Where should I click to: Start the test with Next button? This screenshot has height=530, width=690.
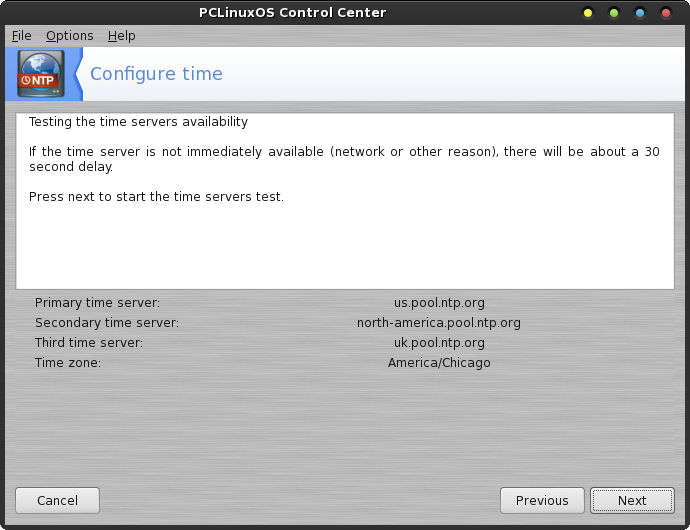[632, 501]
